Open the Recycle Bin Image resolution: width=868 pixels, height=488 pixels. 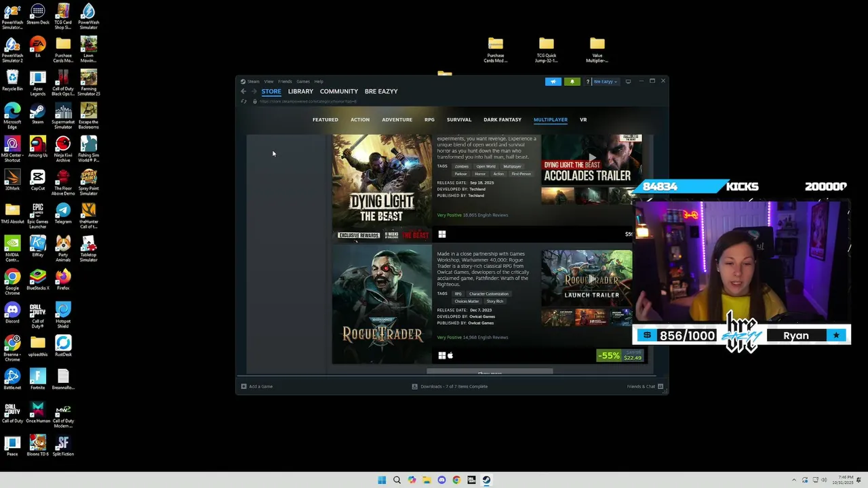coord(12,80)
